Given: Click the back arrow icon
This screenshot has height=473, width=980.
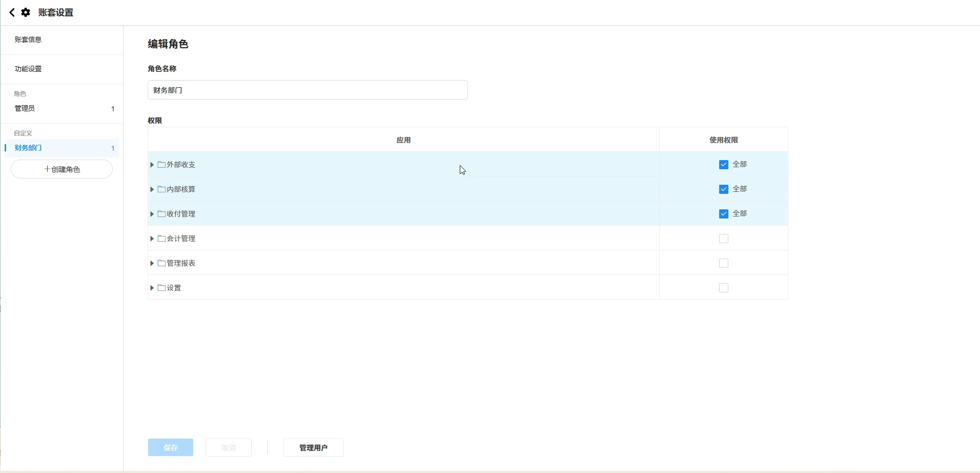Looking at the screenshot, I should 12,12.
